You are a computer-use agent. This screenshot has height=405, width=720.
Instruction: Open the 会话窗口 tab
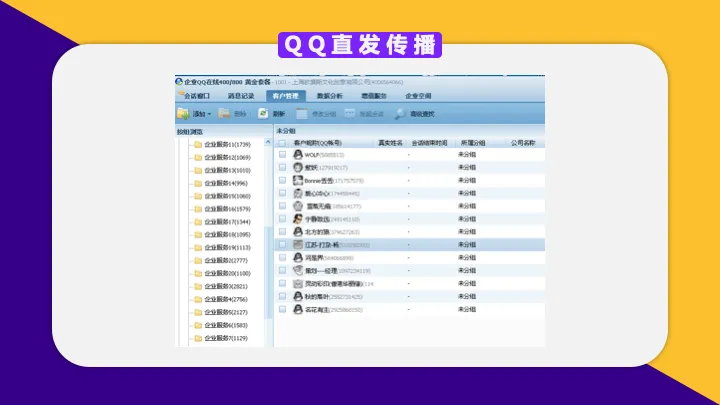[197, 96]
